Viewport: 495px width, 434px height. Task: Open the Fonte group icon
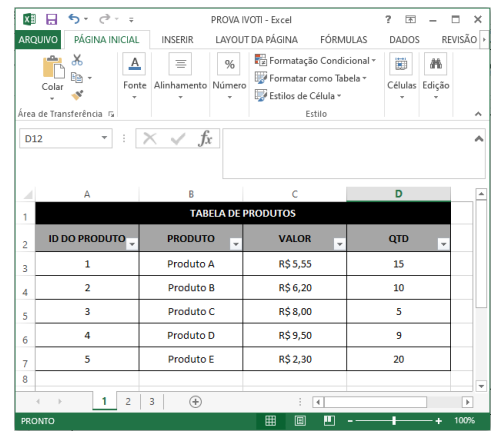click(134, 63)
